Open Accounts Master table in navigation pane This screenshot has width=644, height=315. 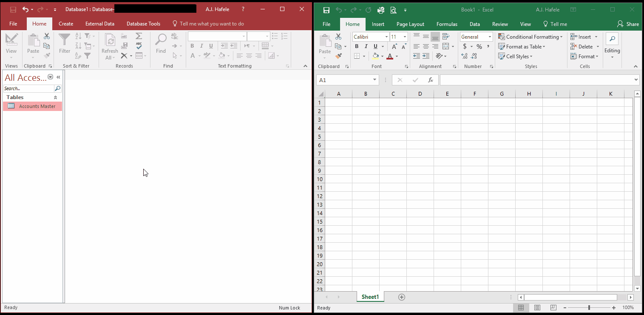(32, 106)
